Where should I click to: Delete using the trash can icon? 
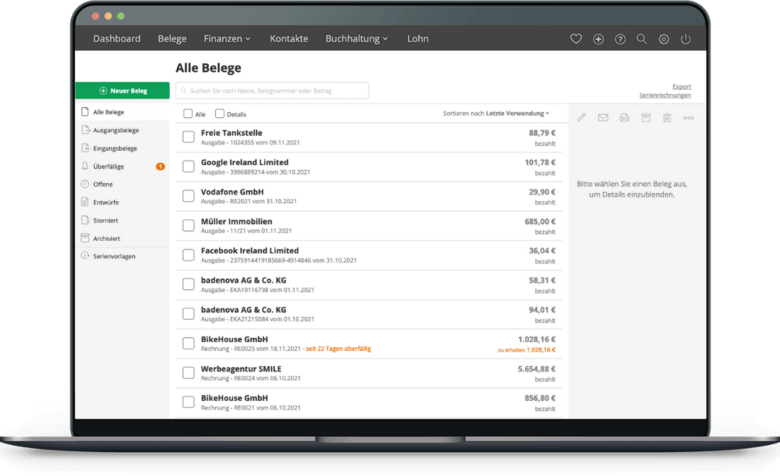(666, 118)
